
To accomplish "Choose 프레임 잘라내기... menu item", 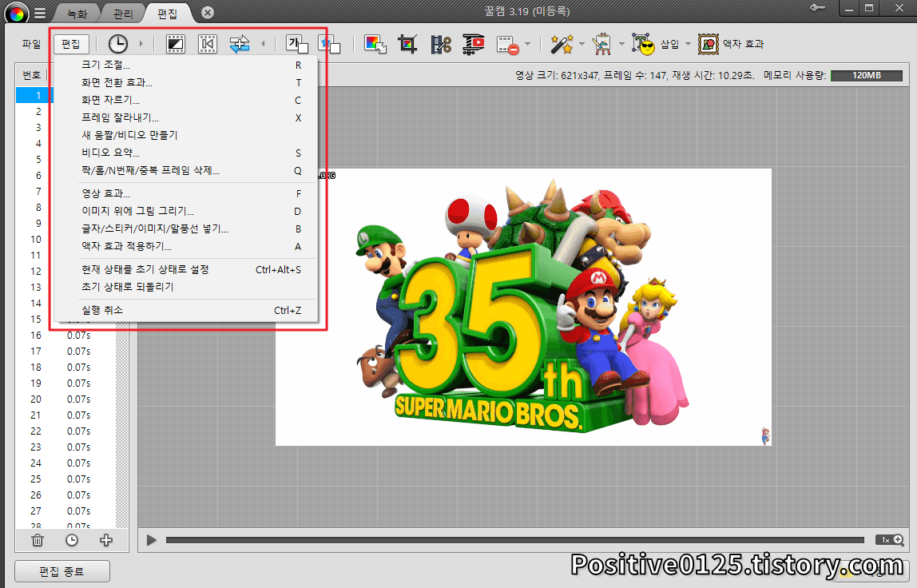I will tap(186, 117).
